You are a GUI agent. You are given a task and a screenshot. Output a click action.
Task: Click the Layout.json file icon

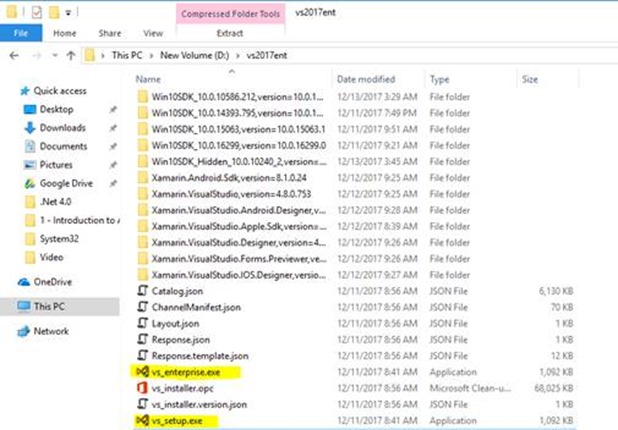click(143, 323)
